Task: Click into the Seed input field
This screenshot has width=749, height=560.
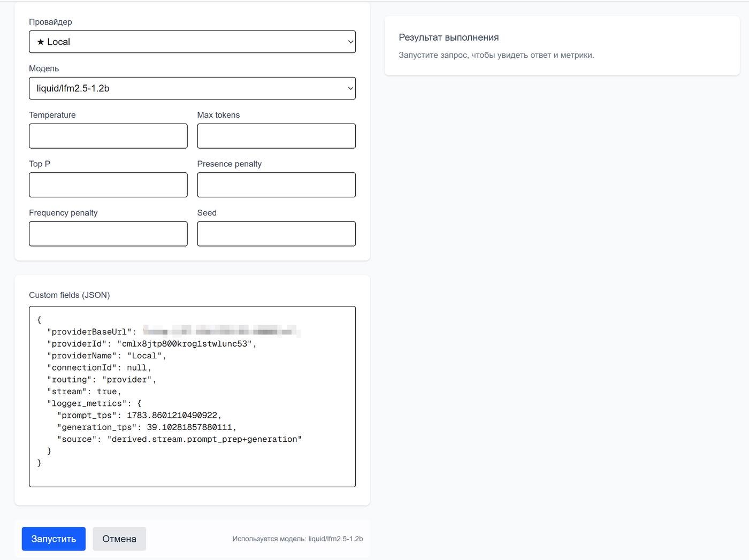Action: pyautogui.click(x=276, y=234)
